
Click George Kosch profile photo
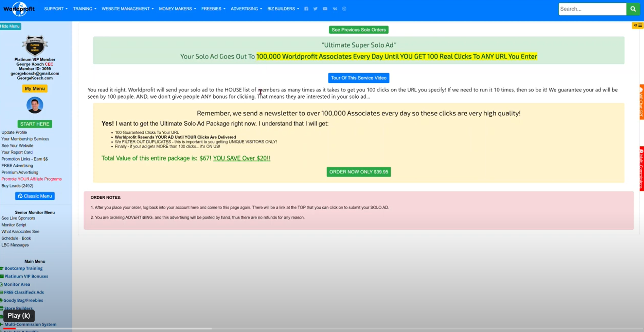[35, 105]
